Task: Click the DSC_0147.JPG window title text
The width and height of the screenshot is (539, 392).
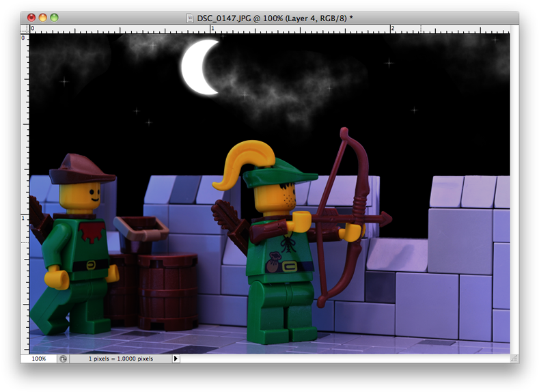Action: [275, 18]
